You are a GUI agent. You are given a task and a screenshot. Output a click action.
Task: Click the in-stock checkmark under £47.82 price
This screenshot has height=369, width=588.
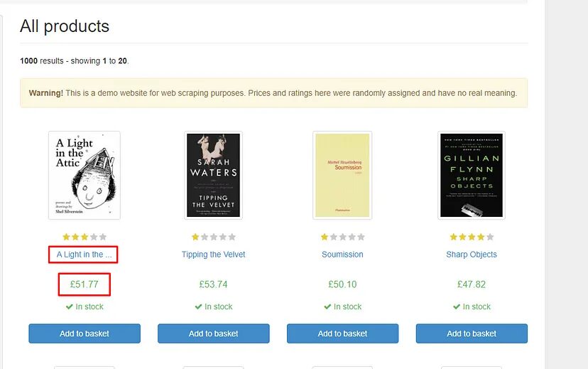click(457, 306)
